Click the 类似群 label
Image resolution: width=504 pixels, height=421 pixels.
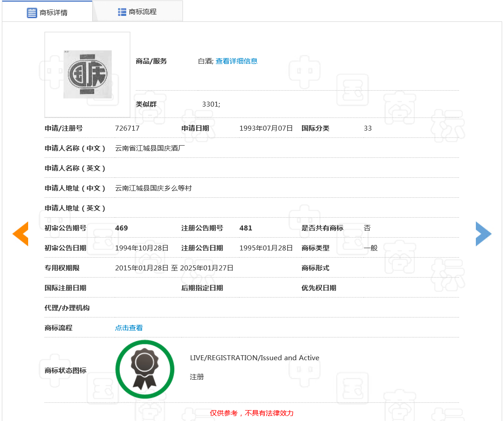point(146,104)
